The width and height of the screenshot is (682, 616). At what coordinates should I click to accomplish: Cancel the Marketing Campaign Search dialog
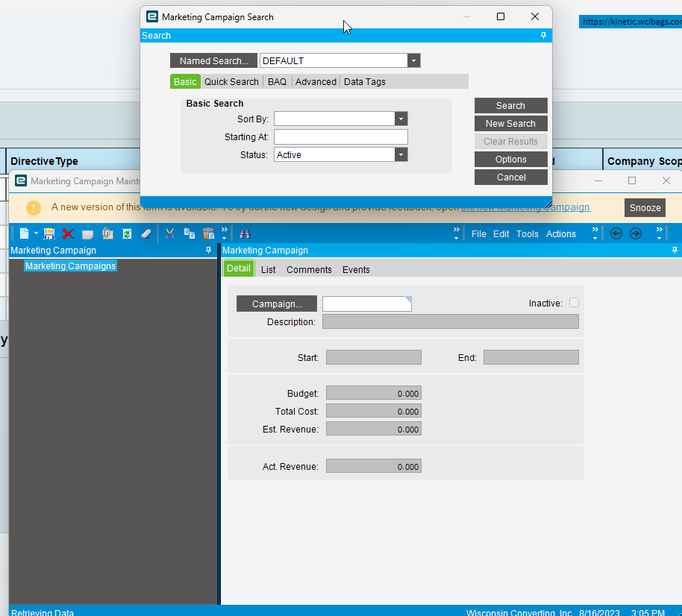point(510,177)
